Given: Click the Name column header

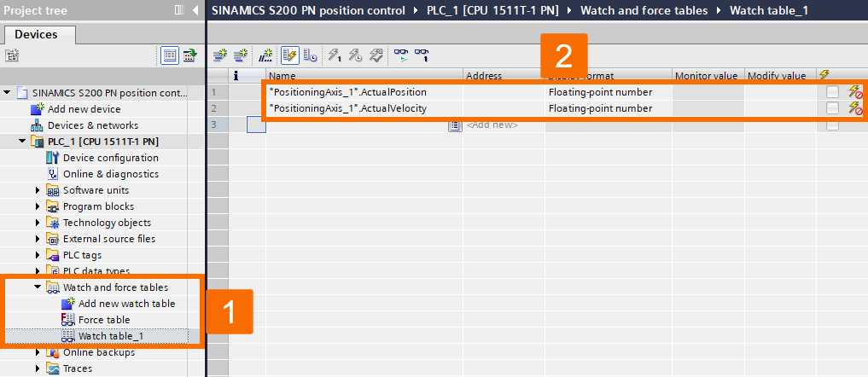Looking at the screenshot, I should pos(364,76).
